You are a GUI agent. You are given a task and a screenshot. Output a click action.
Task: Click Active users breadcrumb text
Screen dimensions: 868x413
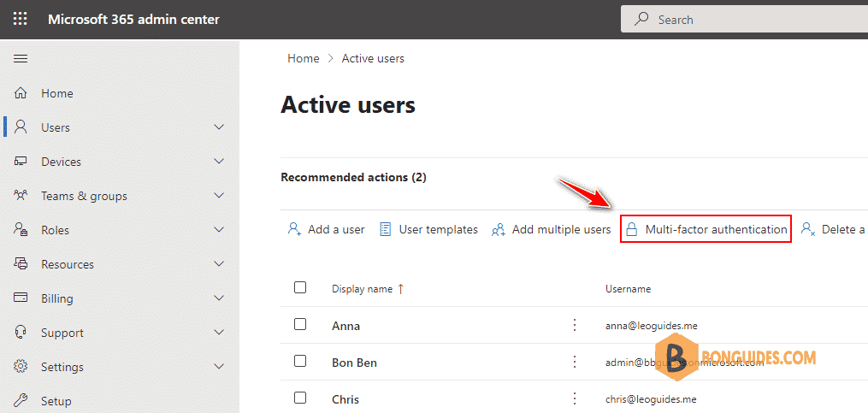point(373,58)
